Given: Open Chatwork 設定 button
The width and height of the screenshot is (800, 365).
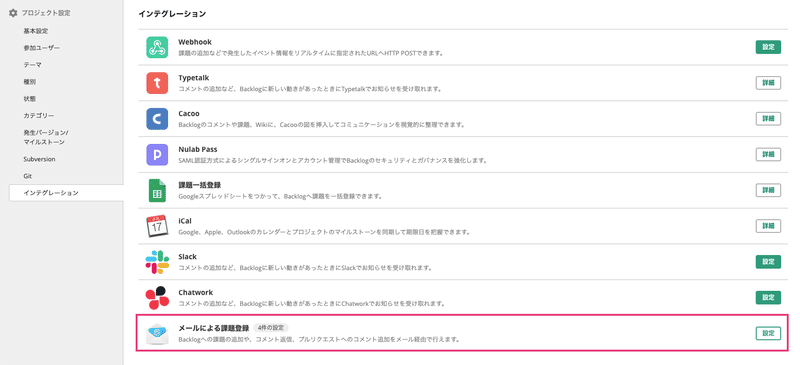Looking at the screenshot, I should (x=768, y=297).
